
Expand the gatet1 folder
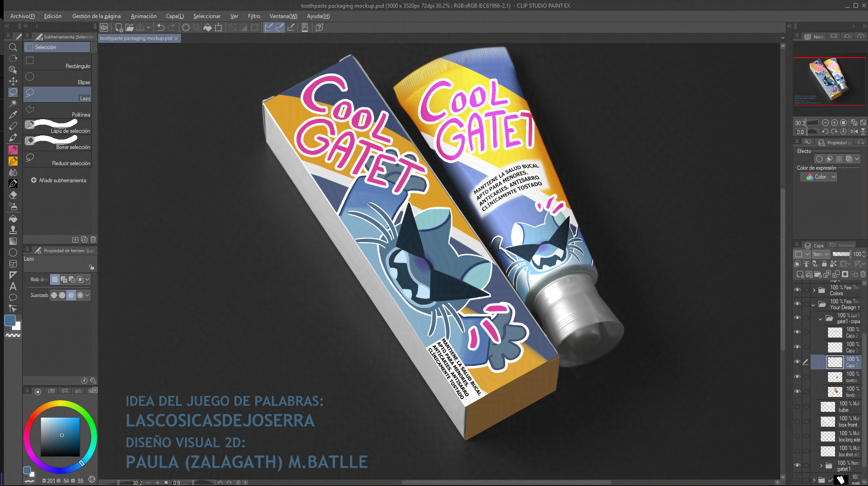(821, 466)
